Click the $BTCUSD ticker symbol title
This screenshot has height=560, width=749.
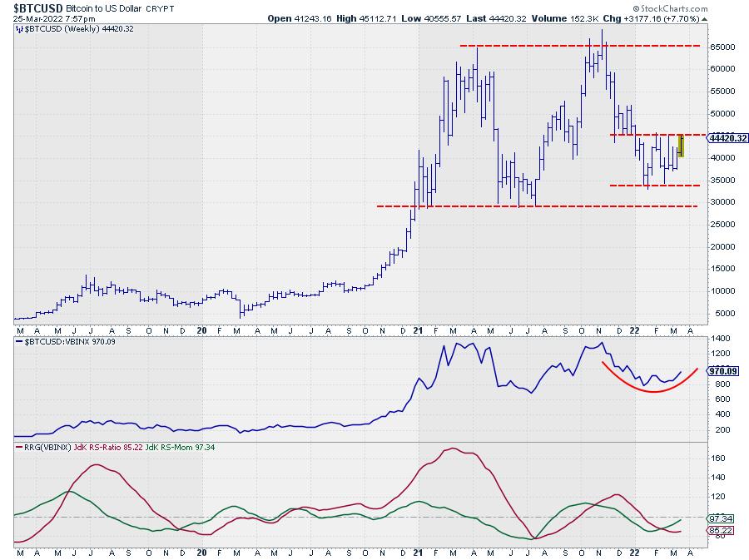coord(37,7)
